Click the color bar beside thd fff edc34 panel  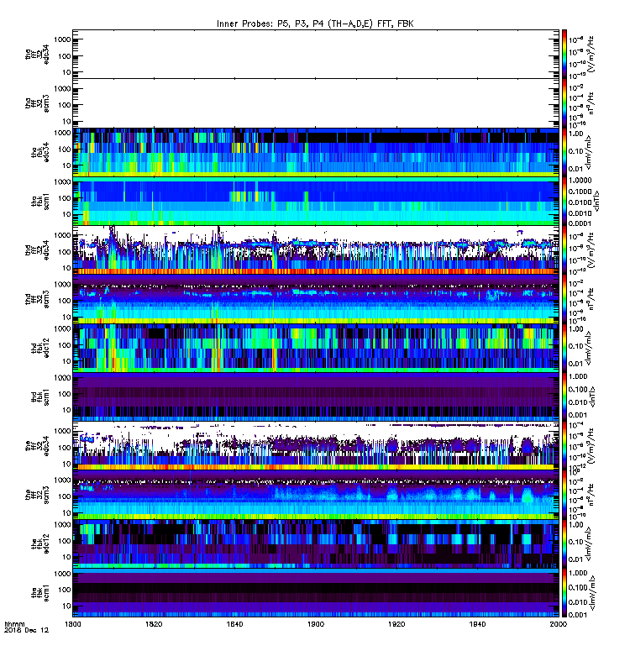[x=564, y=249]
